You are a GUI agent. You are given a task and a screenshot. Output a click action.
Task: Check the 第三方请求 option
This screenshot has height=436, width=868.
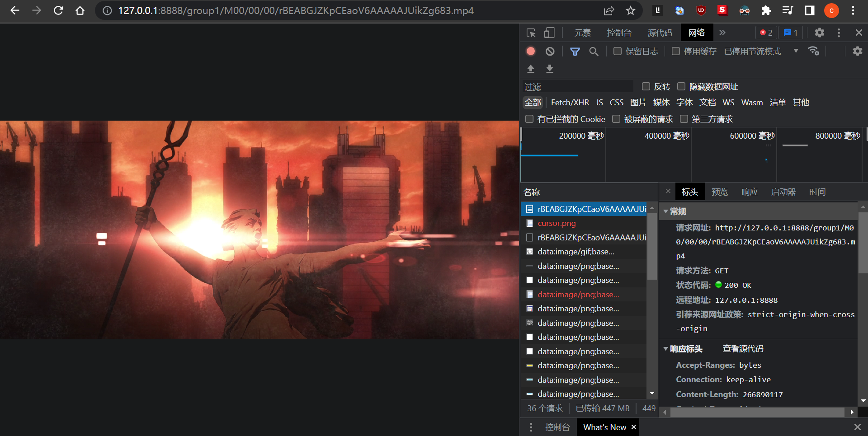684,119
